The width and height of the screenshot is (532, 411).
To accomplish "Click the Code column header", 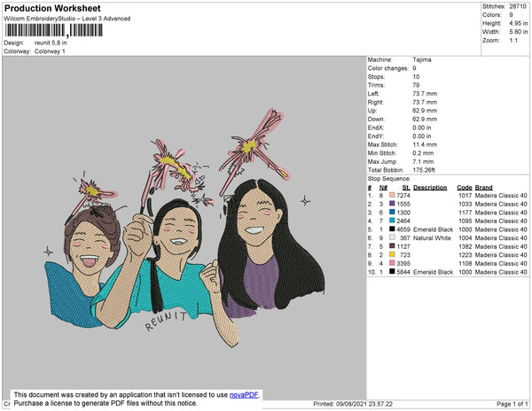I will pyautogui.click(x=465, y=188).
